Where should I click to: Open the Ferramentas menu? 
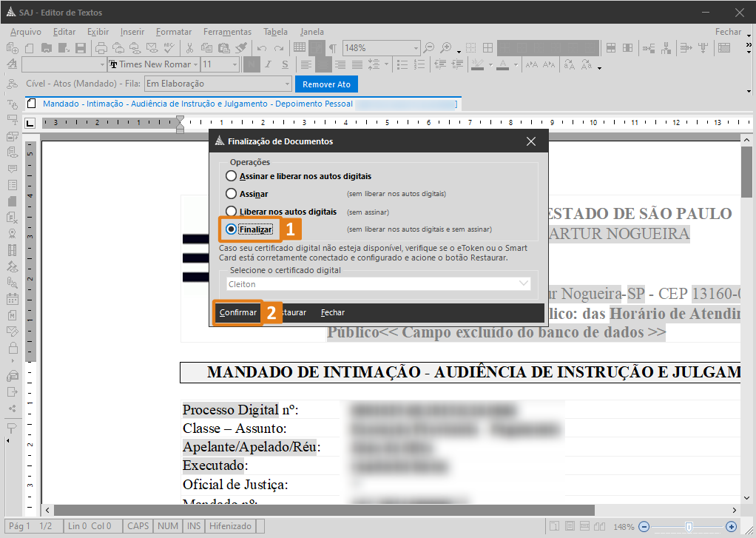227,32
